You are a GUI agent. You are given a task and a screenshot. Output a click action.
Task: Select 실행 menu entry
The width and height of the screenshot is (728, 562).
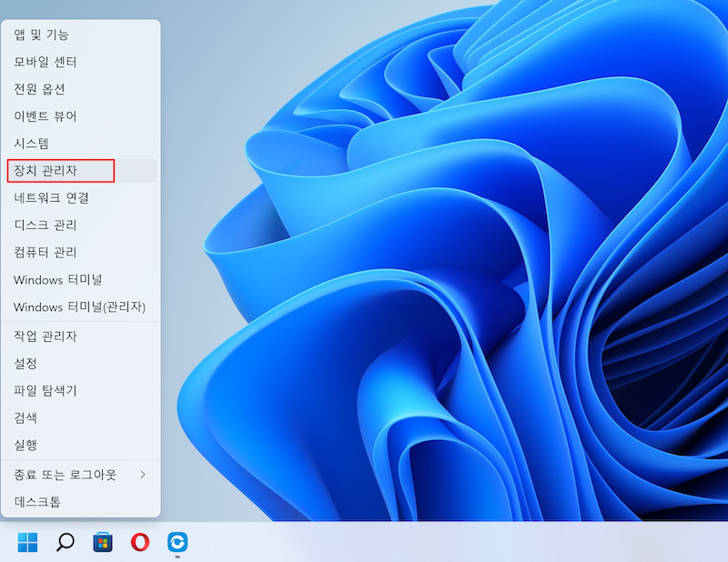81,445
